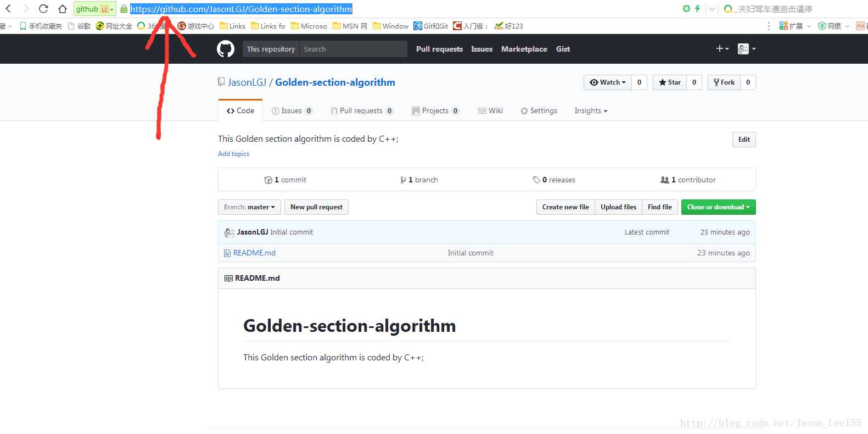This screenshot has width=868, height=434.
Task: Click the 'Golden-section-algorithm' README heading
Action: coord(349,326)
